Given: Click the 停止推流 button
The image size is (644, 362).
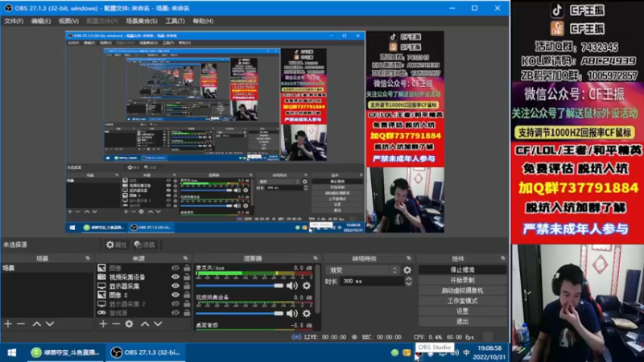Looking at the screenshot, I should [462, 269].
